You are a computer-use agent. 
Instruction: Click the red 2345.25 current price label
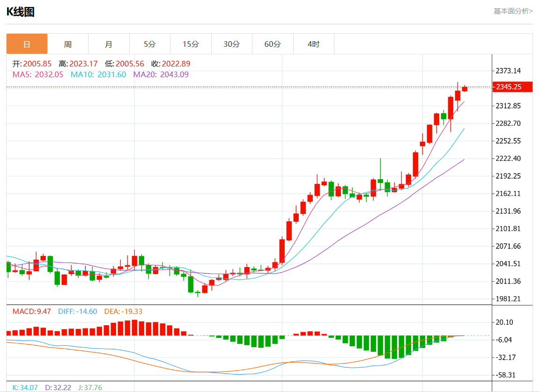pos(512,87)
